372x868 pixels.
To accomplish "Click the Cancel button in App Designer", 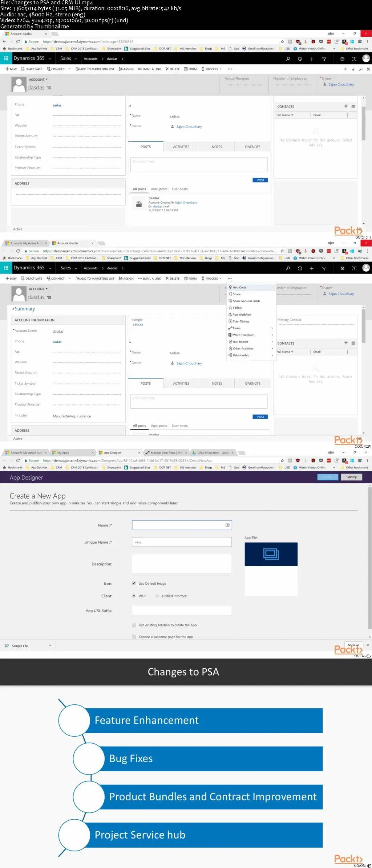I will tap(351, 477).
